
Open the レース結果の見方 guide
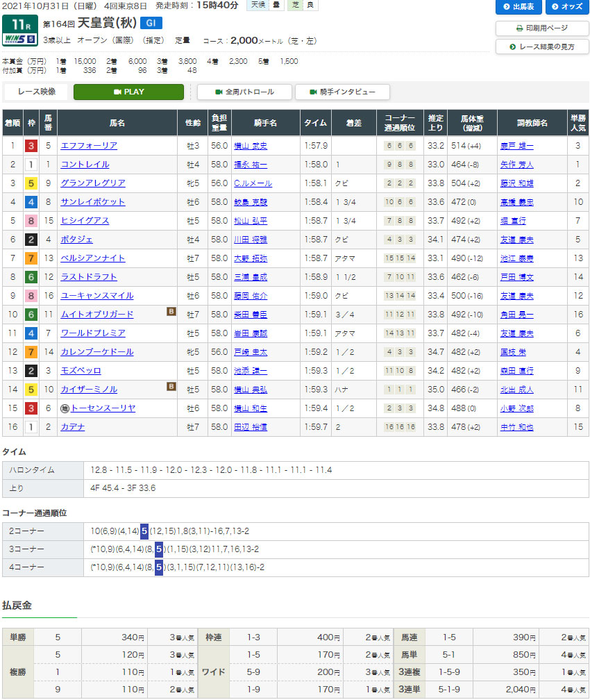click(x=542, y=47)
